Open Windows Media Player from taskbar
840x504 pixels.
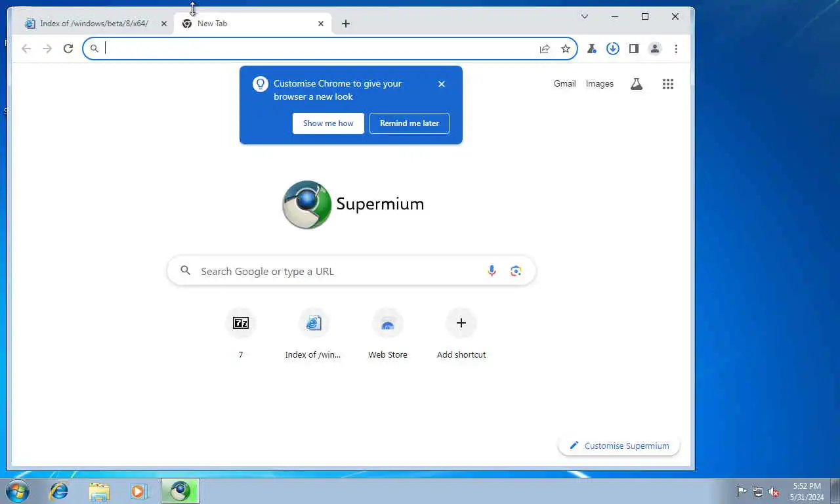[139, 491]
